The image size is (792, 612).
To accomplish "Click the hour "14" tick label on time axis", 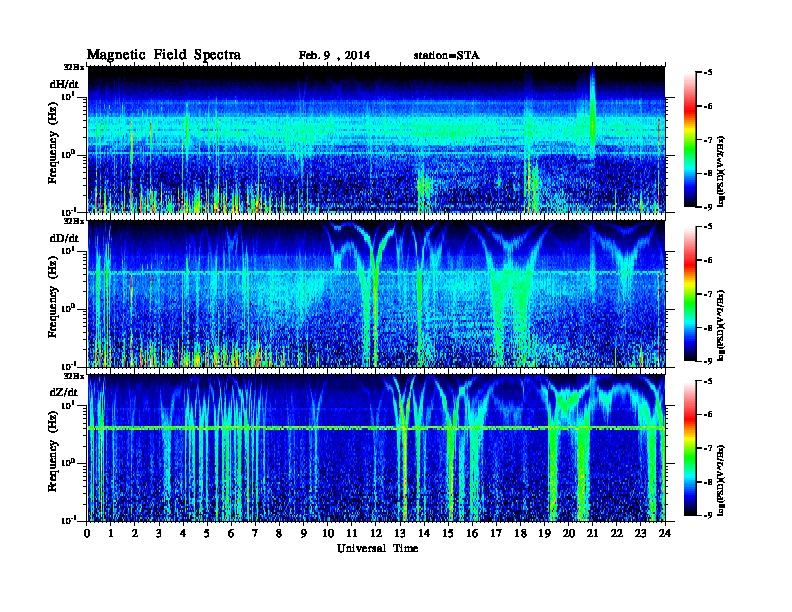I will point(424,533).
